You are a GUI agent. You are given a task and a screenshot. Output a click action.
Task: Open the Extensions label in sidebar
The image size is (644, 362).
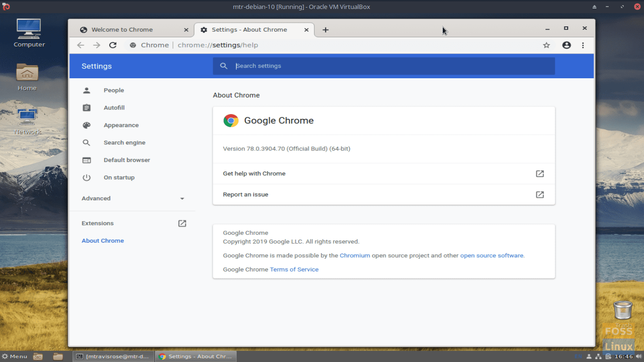click(98, 223)
